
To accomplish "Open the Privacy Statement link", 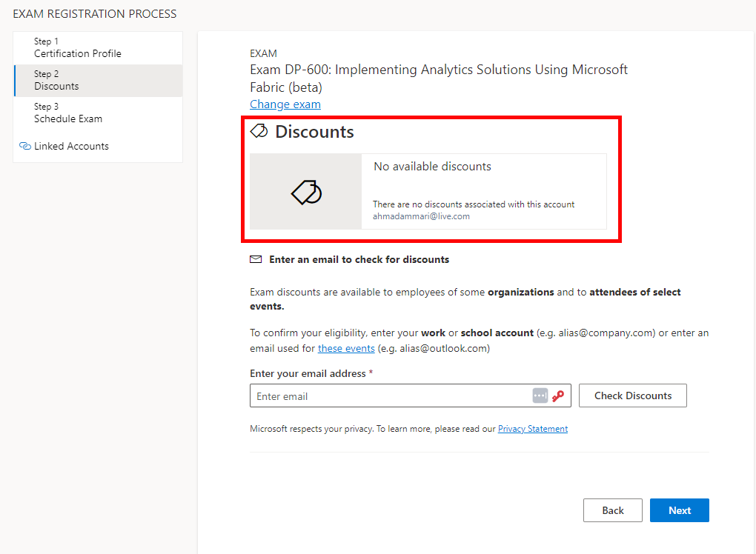I will coord(533,429).
